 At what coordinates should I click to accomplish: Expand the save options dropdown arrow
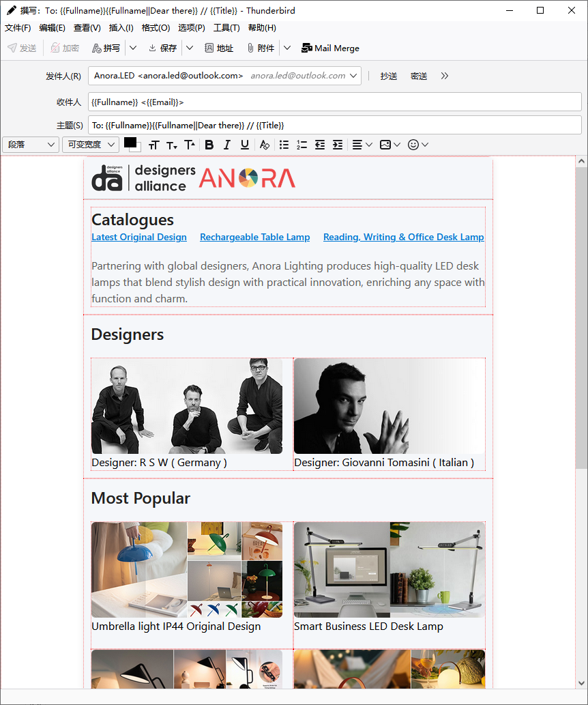click(x=190, y=48)
